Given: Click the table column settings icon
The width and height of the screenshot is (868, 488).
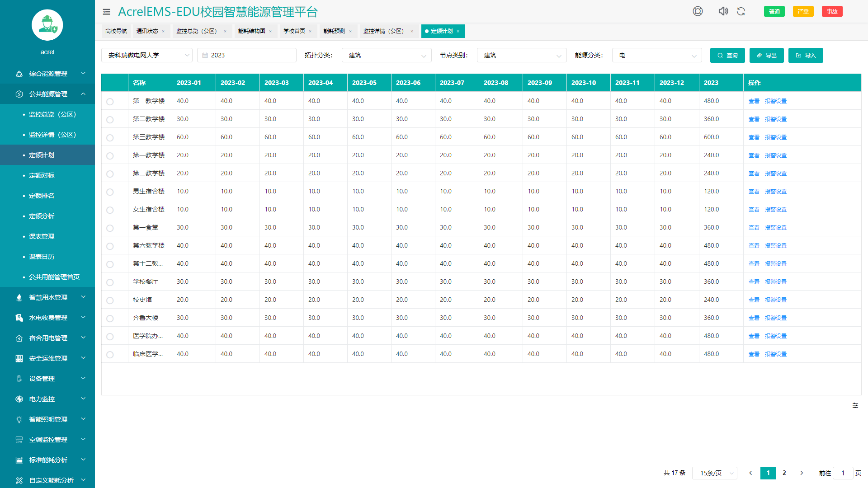Looking at the screenshot, I should click(x=855, y=405).
